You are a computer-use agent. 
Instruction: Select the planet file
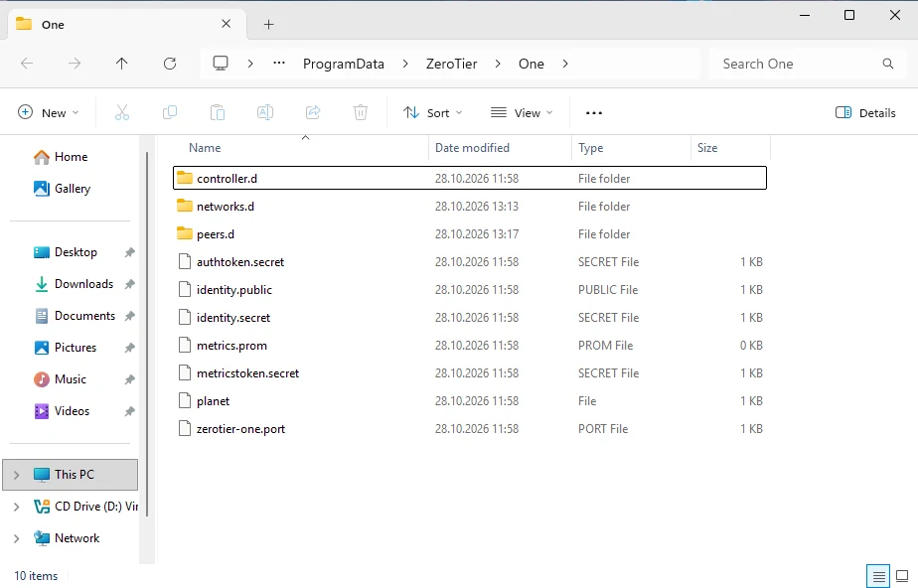(470, 401)
